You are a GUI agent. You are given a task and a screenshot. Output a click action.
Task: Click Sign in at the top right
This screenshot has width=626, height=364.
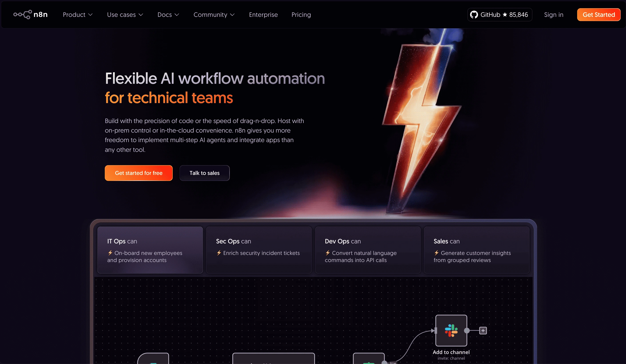[x=554, y=14]
